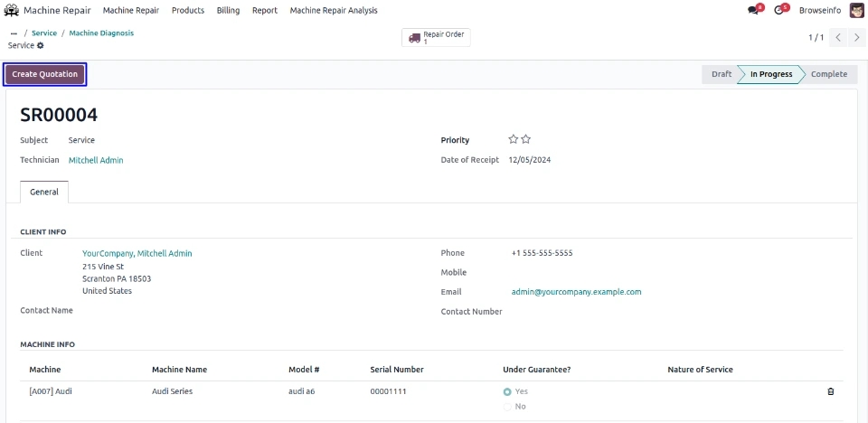The width and height of the screenshot is (868, 423).
Task: Open the chat messages icon
Action: tap(753, 11)
